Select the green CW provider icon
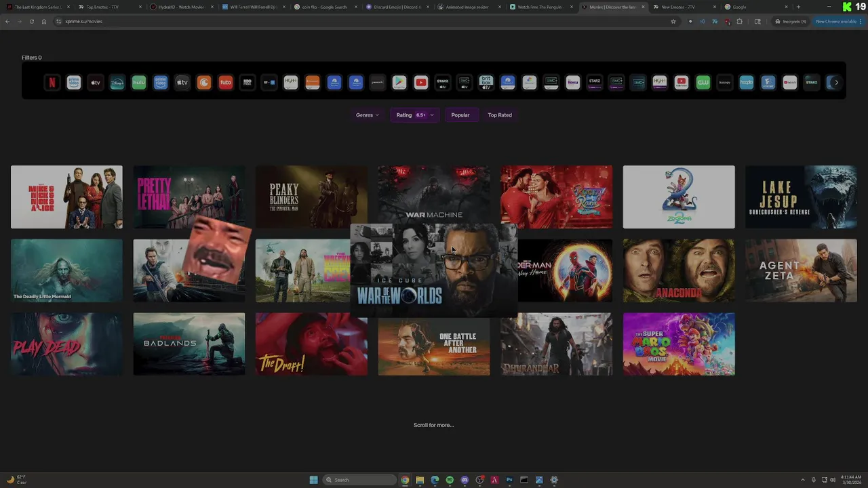This screenshot has width=868, height=488. click(x=703, y=83)
